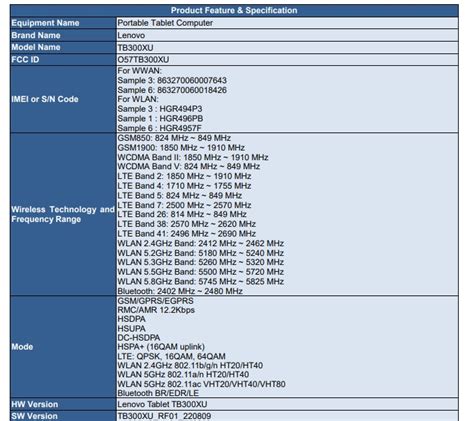Select the LTE Band 41 range line

click(x=187, y=234)
